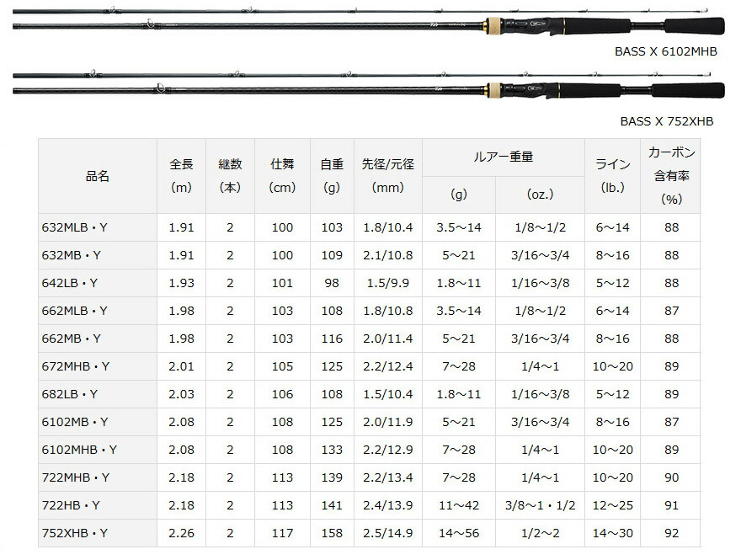
Task: Click carbon content value 92
Action: click(672, 533)
